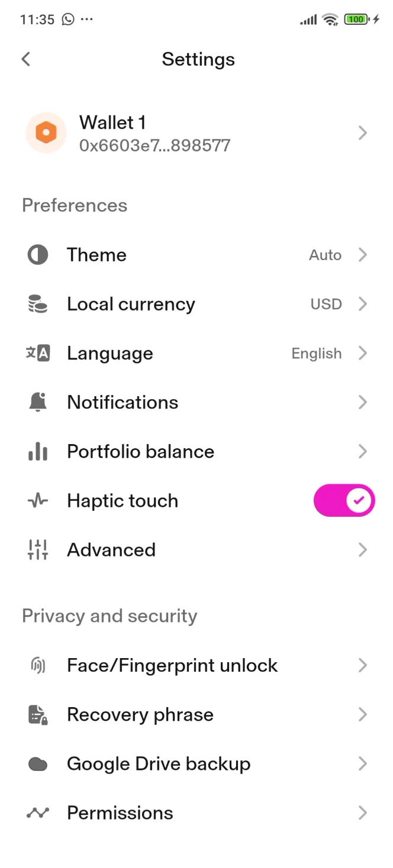
Task: Tap the Theme half-circle icon
Action: (38, 255)
